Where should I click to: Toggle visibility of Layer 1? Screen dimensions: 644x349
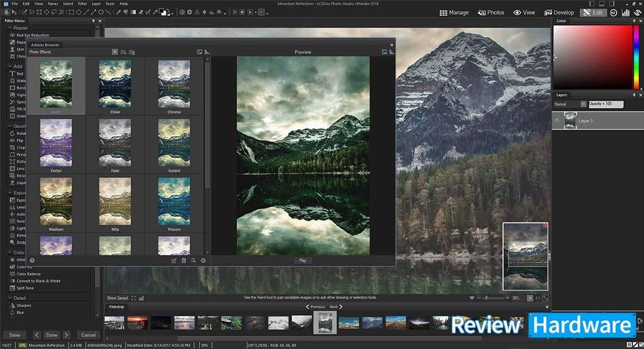557,121
